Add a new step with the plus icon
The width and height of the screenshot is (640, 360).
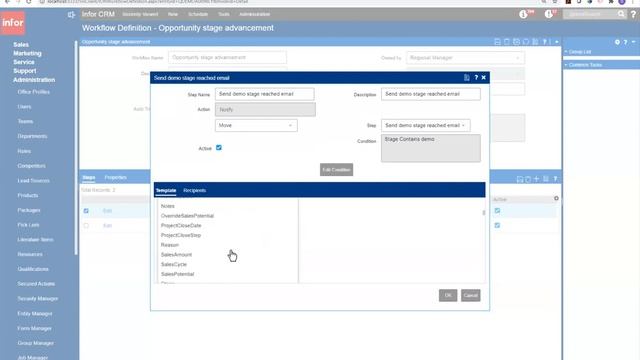click(x=536, y=179)
